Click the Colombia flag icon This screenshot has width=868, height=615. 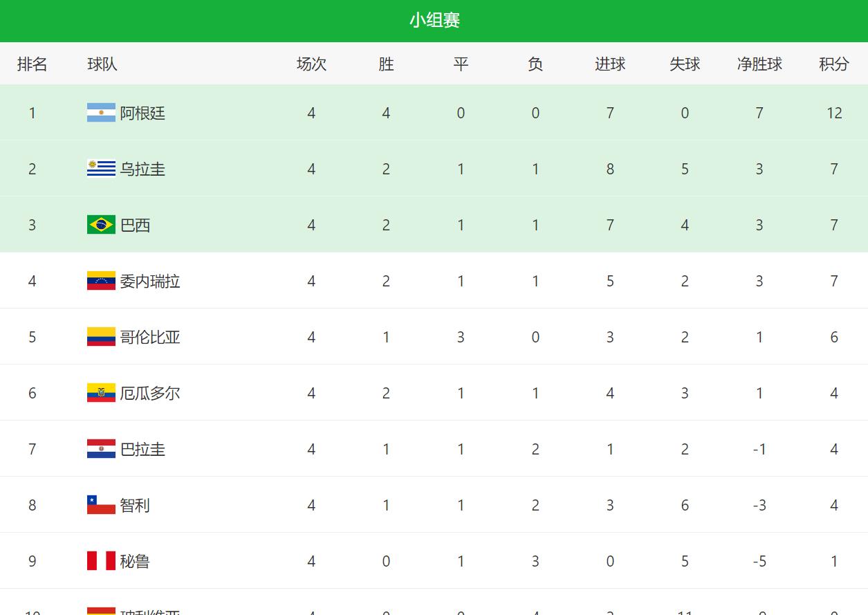pos(101,337)
